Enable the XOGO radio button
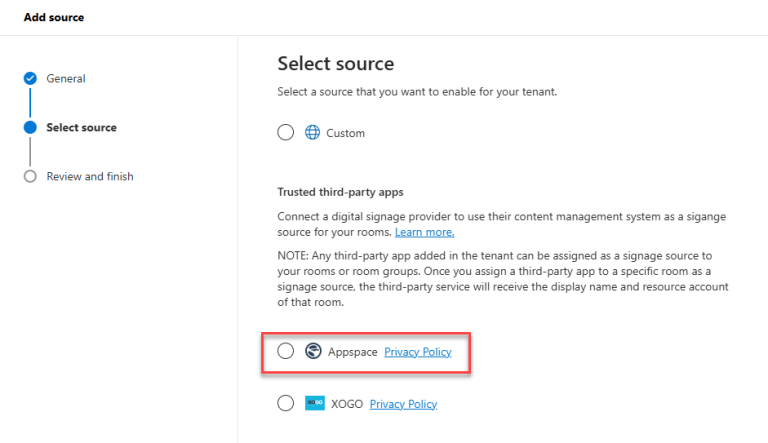The height and width of the screenshot is (443, 768). pos(286,403)
